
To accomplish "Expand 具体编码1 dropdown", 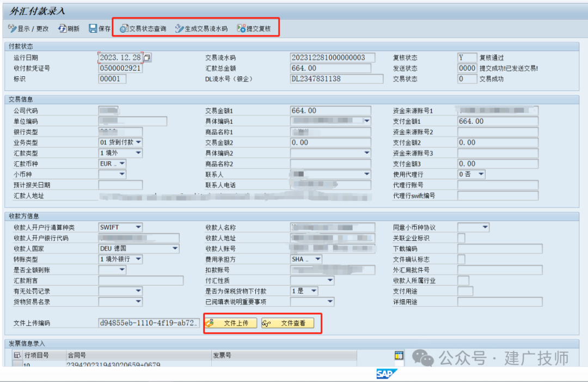I will click(x=367, y=121).
